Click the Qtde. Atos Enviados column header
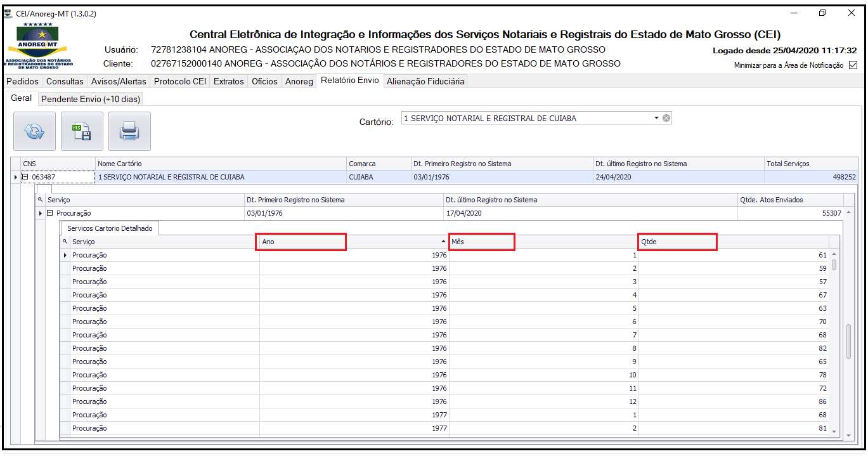Image resolution: width=868 pixels, height=456 pixels. [x=791, y=200]
